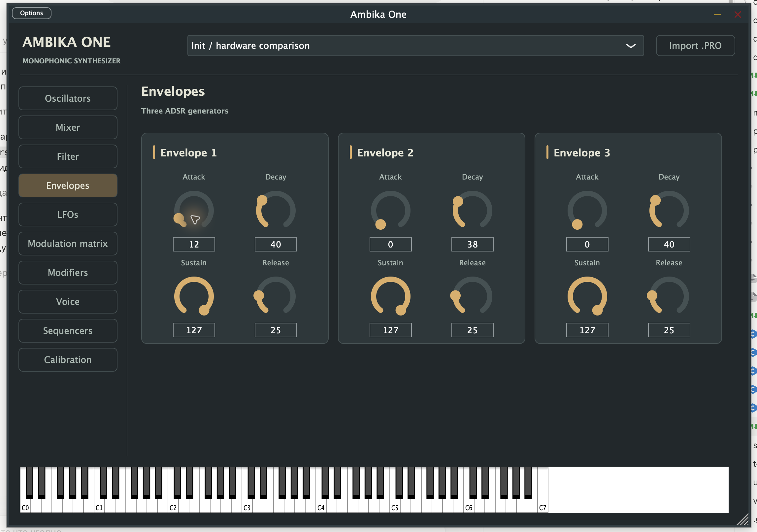Click the window resize corner grip
Image resolution: width=757 pixels, height=532 pixels.
[x=743, y=519]
